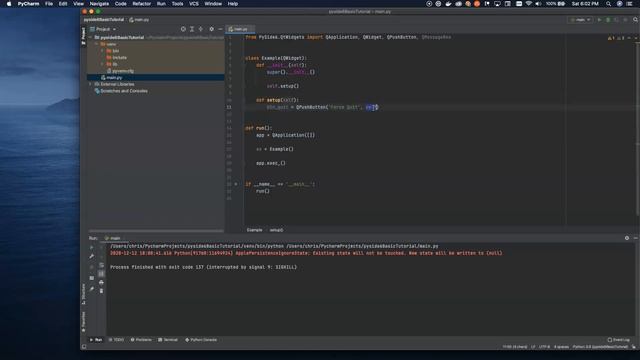Open Python Console tool window
This screenshot has width=640, height=360.
pos(201,340)
